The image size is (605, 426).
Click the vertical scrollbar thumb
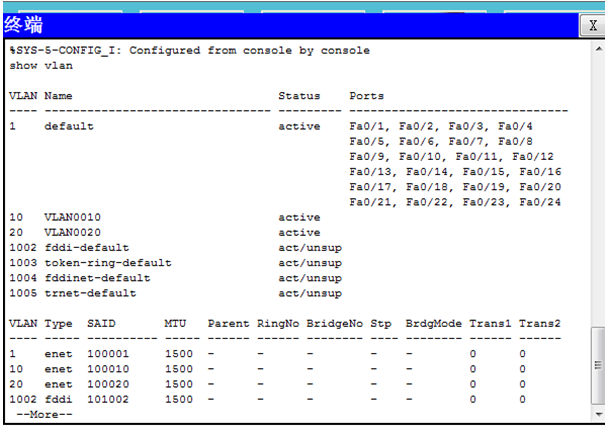pos(597,365)
